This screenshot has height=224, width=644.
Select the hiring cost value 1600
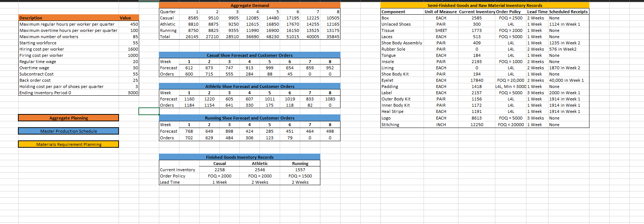tap(129, 49)
